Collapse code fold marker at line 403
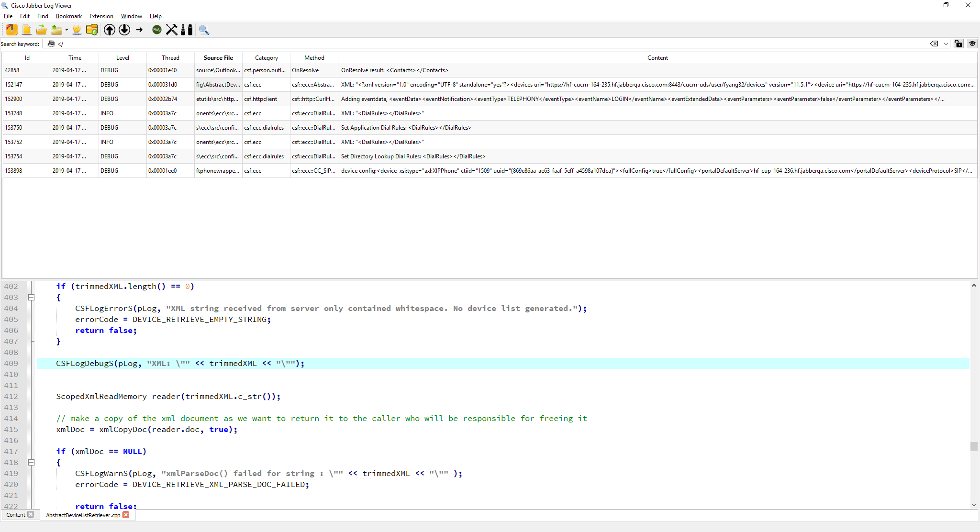This screenshot has height=532, width=980. click(31, 297)
